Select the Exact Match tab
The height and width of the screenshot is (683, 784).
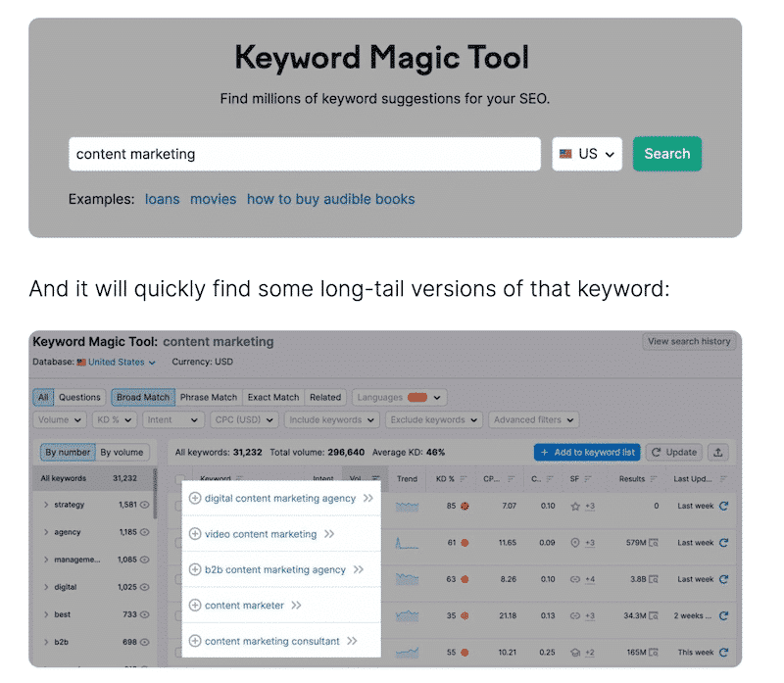[272, 397]
